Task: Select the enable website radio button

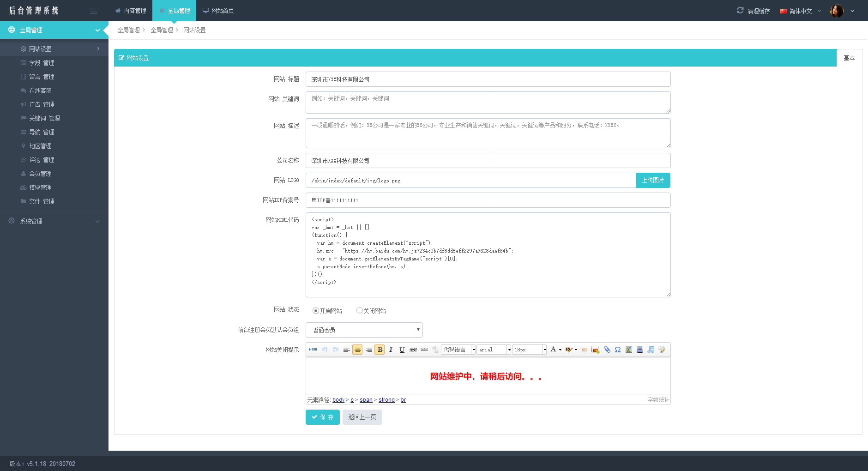Action: pos(316,311)
